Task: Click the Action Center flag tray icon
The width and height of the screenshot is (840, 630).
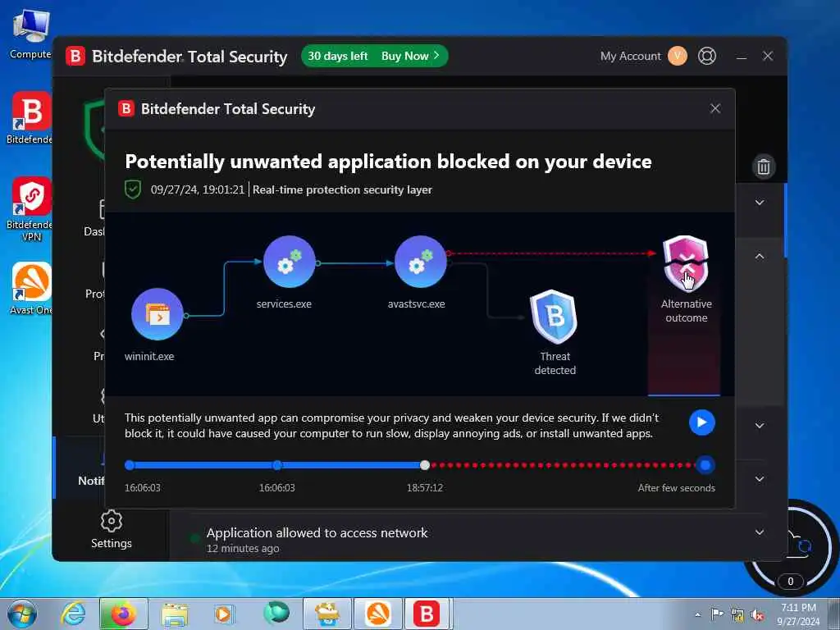Action: point(717,614)
